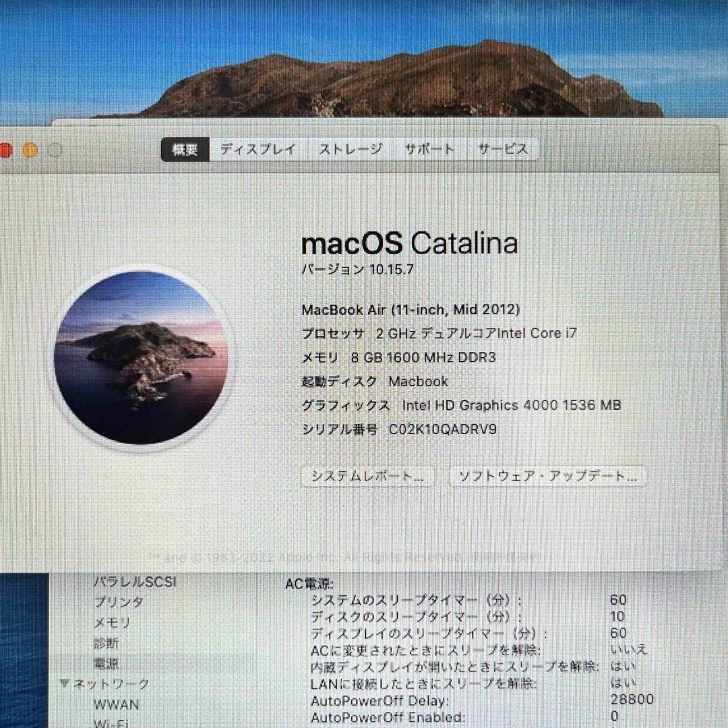Viewport: 728px width, 728px height.
Task: Select 診断 in System Report sidebar
Action: point(107,643)
